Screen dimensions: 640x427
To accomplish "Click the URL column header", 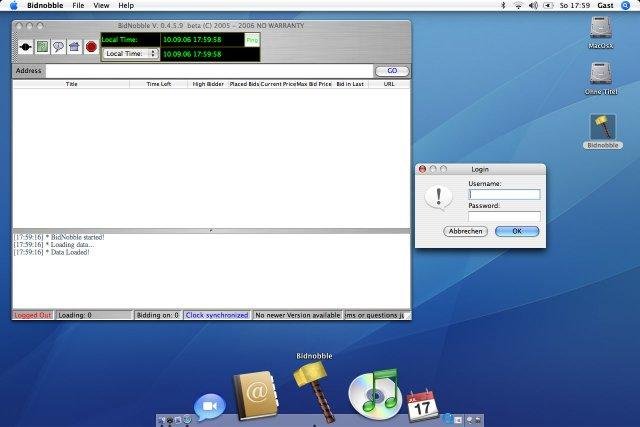I will [x=389, y=84].
